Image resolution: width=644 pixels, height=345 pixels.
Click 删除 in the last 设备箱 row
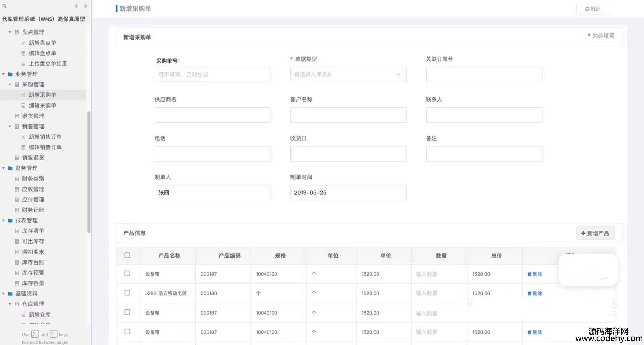(x=535, y=332)
